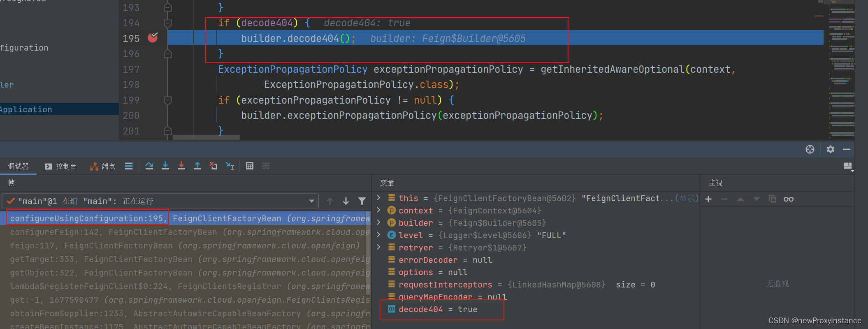Expand the 'builder' variable node
Viewport: 868px width, 329px height.
[x=378, y=222]
